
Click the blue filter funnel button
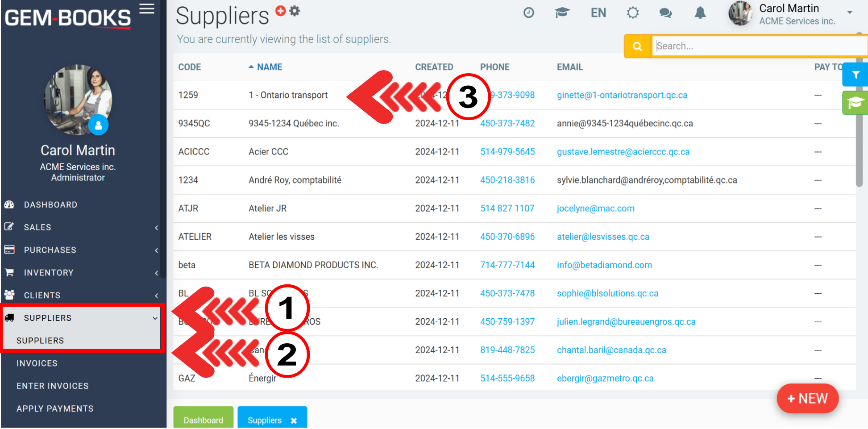[855, 75]
